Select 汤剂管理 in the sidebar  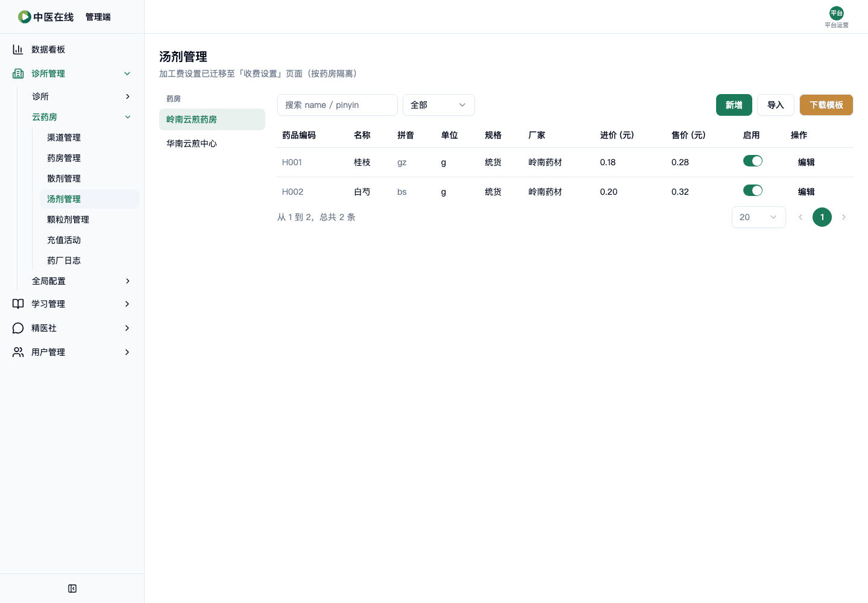point(89,199)
